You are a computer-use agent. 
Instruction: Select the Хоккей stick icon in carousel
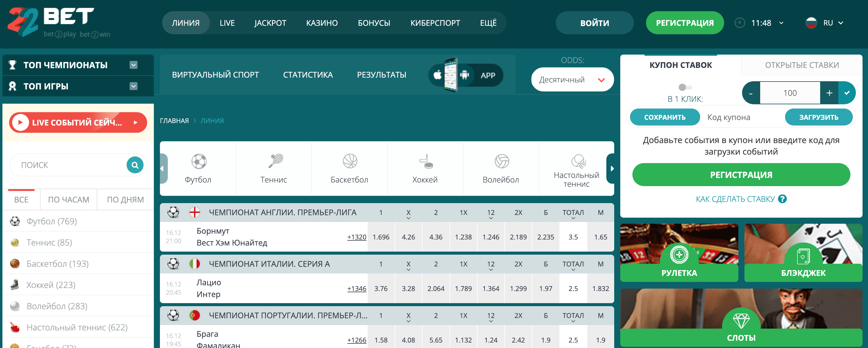(426, 161)
